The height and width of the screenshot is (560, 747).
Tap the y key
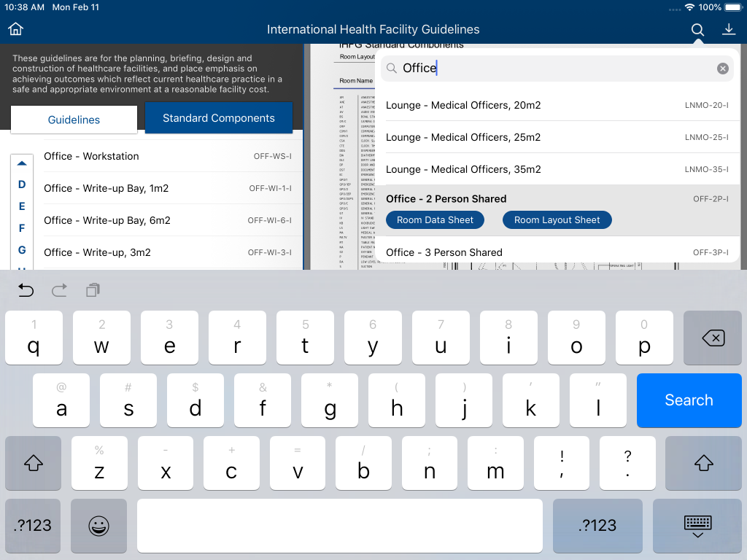point(373,338)
